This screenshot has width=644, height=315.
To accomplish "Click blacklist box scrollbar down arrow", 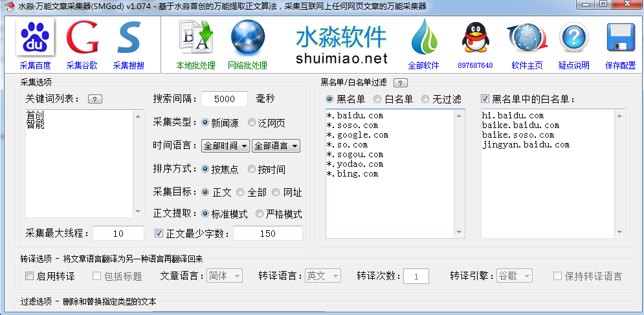I will click(459, 232).
